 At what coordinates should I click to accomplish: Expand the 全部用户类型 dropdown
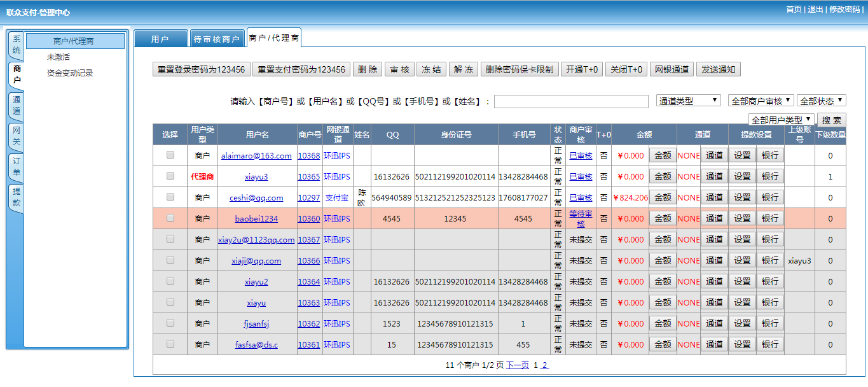pos(782,120)
